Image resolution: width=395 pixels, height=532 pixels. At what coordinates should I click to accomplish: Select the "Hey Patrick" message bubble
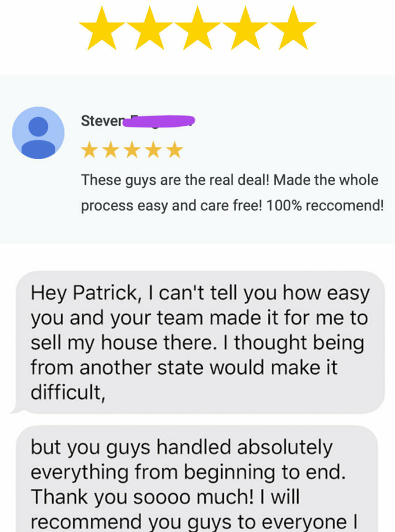200,342
